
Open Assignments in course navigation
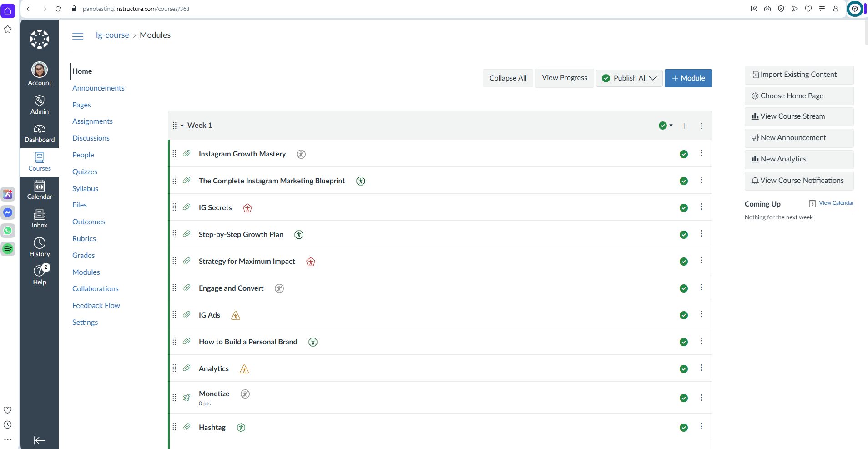click(x=92, y=121)
